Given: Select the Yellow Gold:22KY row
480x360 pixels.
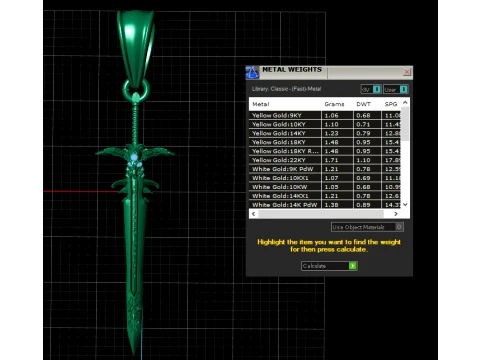Looking at the screenshot, I should point(325,160).
